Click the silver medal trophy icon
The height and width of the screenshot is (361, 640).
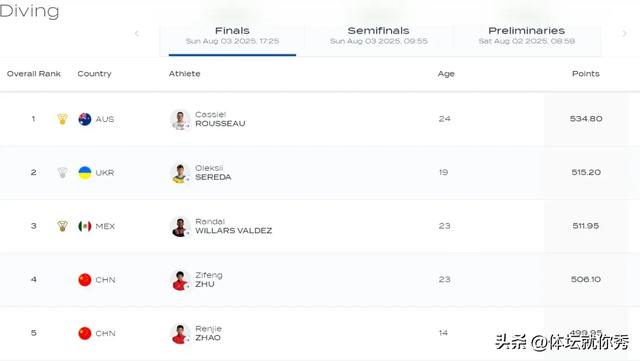(62, 172)
